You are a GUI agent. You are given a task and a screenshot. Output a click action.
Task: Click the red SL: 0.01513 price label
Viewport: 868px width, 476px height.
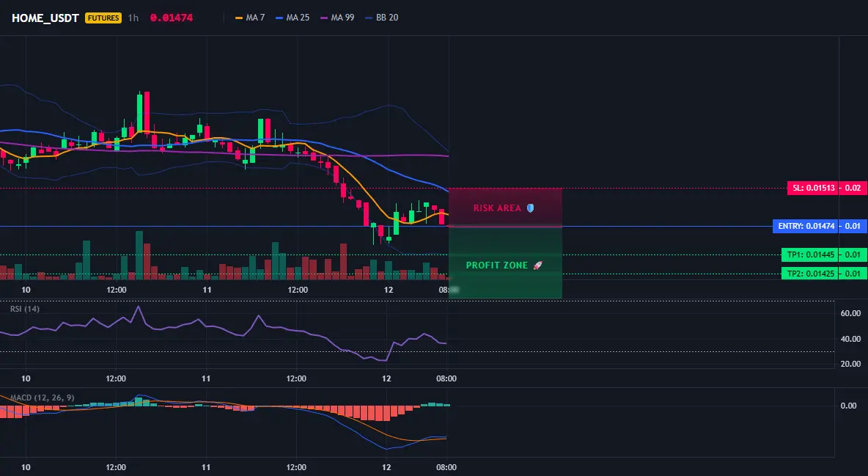[812, 188]
